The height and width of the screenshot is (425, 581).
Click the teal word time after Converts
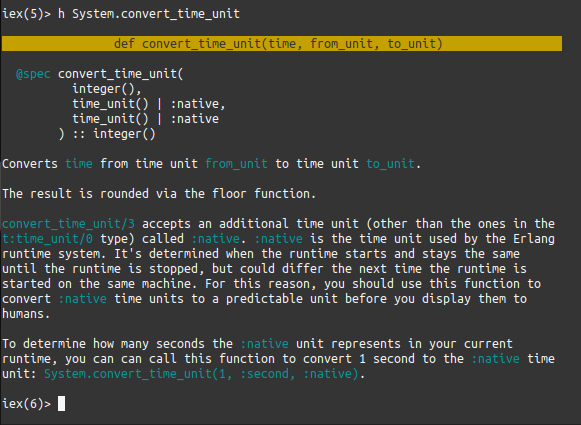(79, 164)
